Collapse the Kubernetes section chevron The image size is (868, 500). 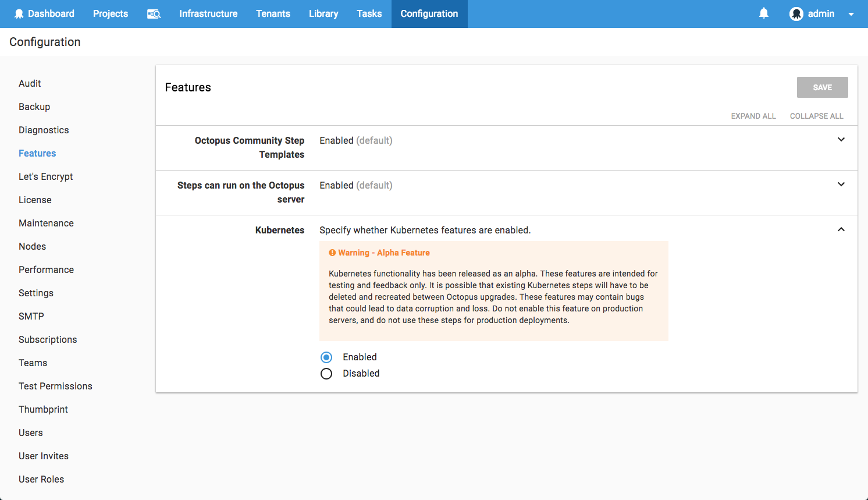click(841, 229)
